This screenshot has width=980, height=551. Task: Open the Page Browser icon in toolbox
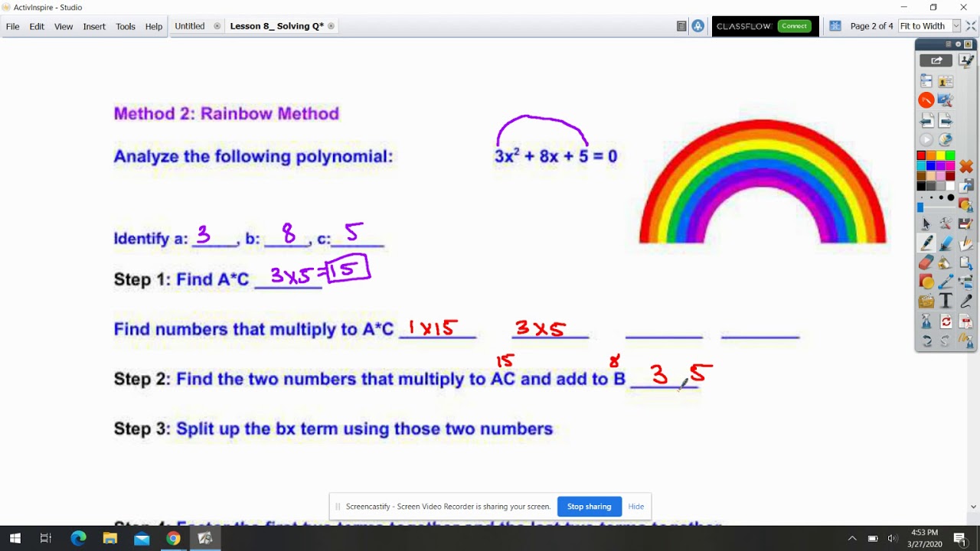(926, 81)
